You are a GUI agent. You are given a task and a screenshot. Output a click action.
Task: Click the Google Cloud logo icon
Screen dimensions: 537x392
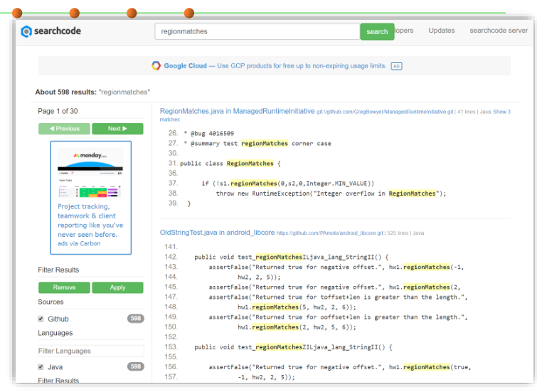(156, 65)
